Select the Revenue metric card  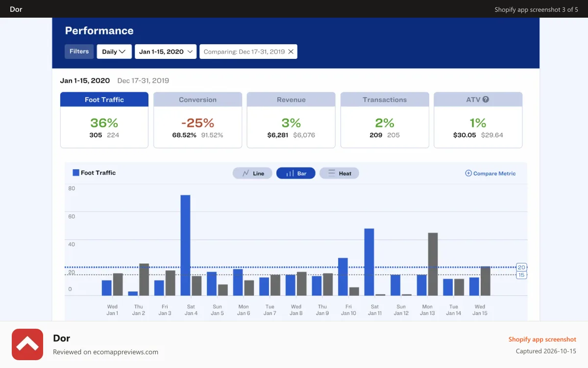pos(291,120)
